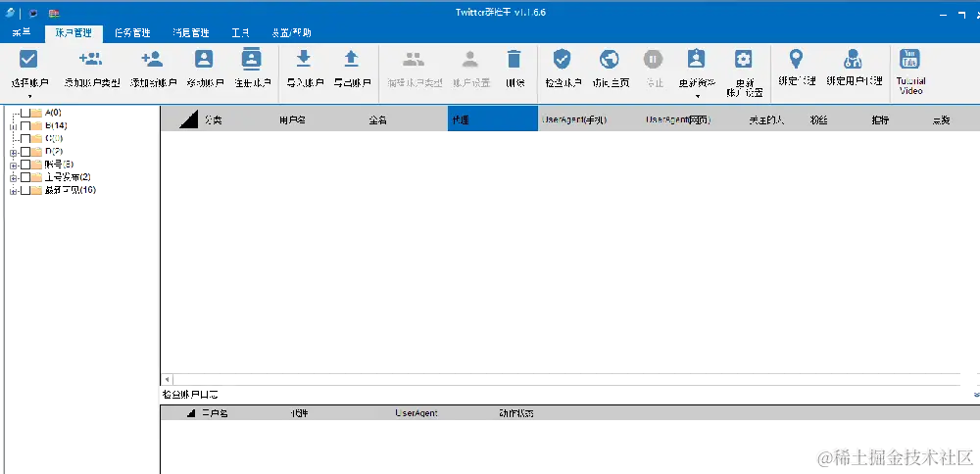Open the Update Profile dropdown arrow
Viewport: 980px width, 474px height.
(698, 96)
